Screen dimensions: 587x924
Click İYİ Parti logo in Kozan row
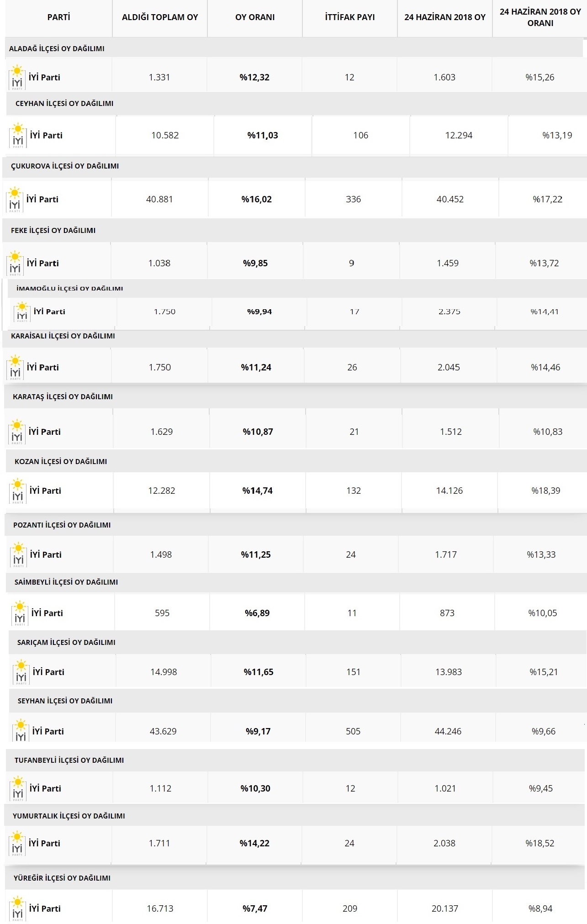point(18,491)
